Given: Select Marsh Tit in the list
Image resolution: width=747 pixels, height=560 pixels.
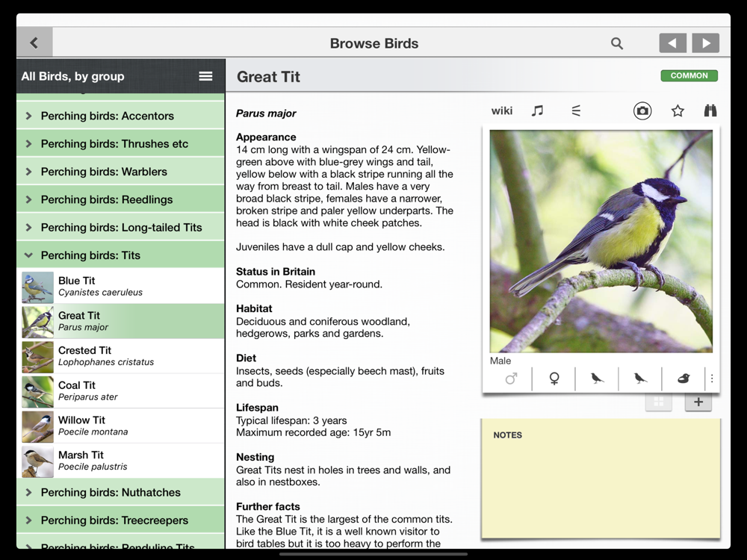Looking at the screenshot, I should 120,461.
